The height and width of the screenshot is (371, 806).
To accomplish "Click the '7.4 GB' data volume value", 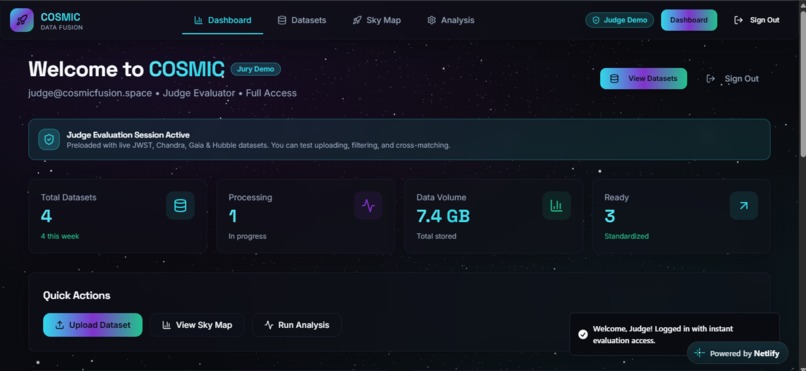I will [x=443, y=216].
